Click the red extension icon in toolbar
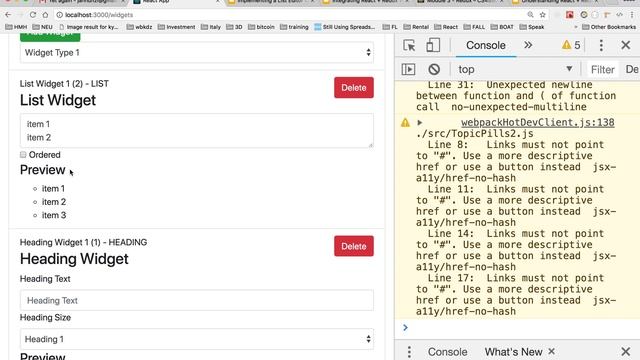Screen dimensions: 640x360 click(570, 15)
